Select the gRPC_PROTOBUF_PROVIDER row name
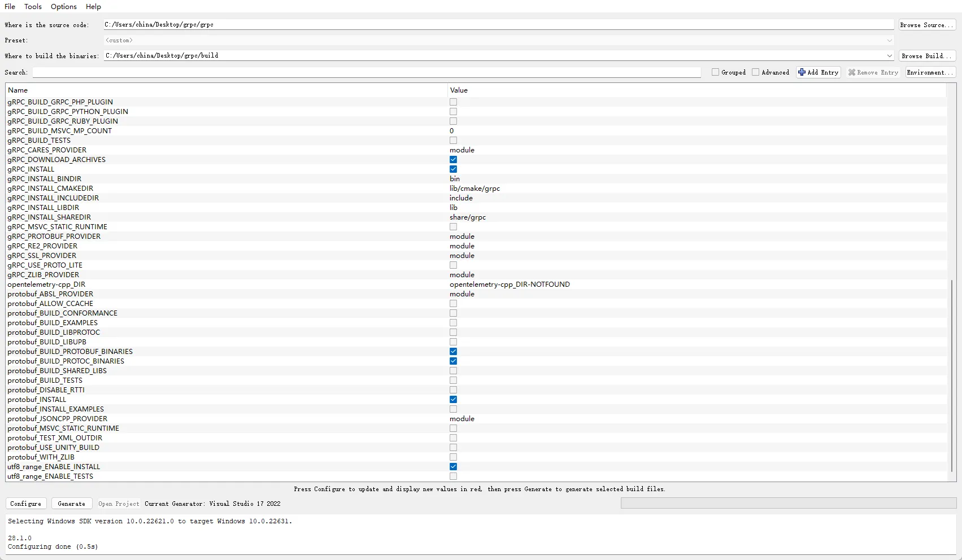962x560 pixels. (54, 237)
